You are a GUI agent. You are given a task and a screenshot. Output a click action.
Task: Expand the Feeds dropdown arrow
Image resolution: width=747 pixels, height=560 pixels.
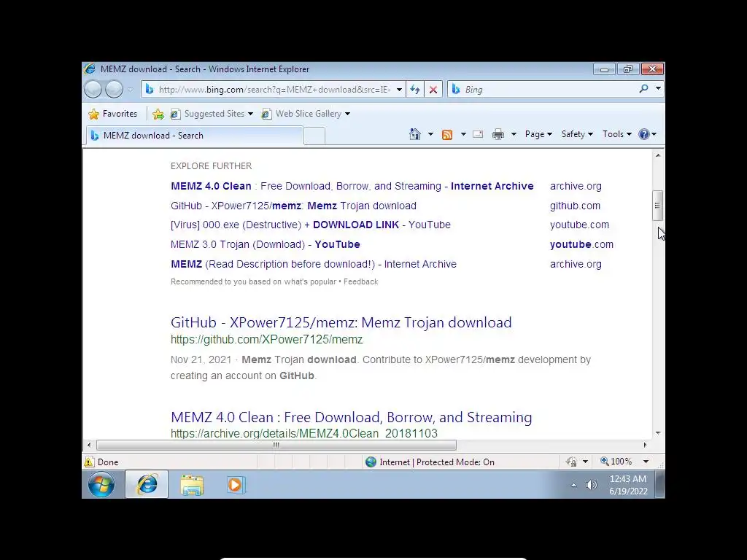[x=463, y=134]
